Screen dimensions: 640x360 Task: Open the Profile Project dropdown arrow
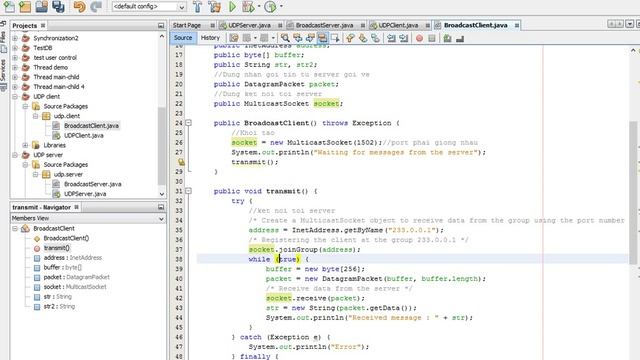click(x=281, y=7)
